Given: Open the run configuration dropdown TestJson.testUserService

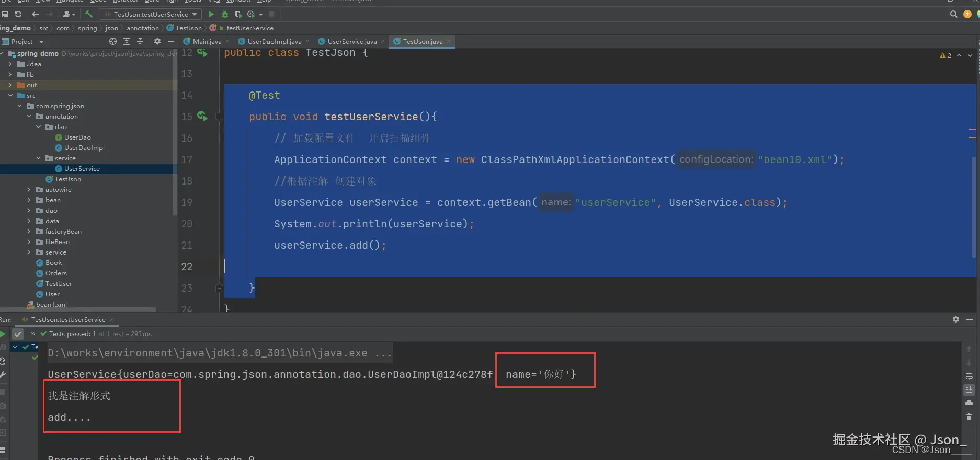Looking at the screenshot, I should (151, 14).
